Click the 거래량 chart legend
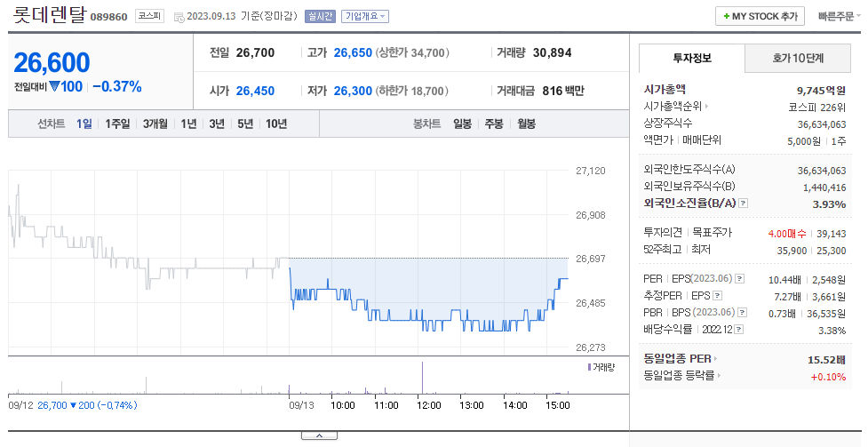This screenshot has width=868, height=447. [x=601, y=367]
